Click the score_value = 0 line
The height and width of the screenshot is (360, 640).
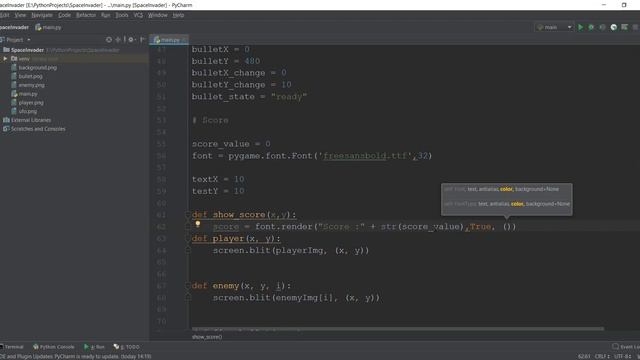point(231,144)
